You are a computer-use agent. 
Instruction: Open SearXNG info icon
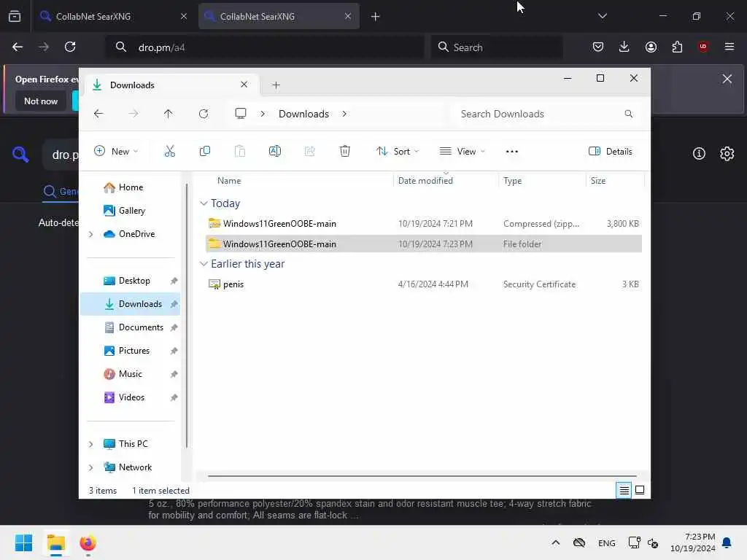699,153
